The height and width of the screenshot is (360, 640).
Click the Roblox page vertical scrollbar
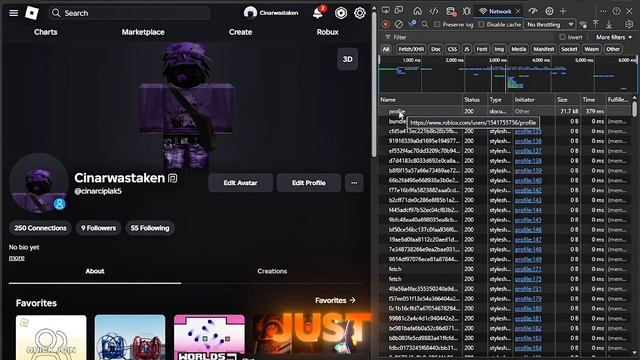(374, 84)
